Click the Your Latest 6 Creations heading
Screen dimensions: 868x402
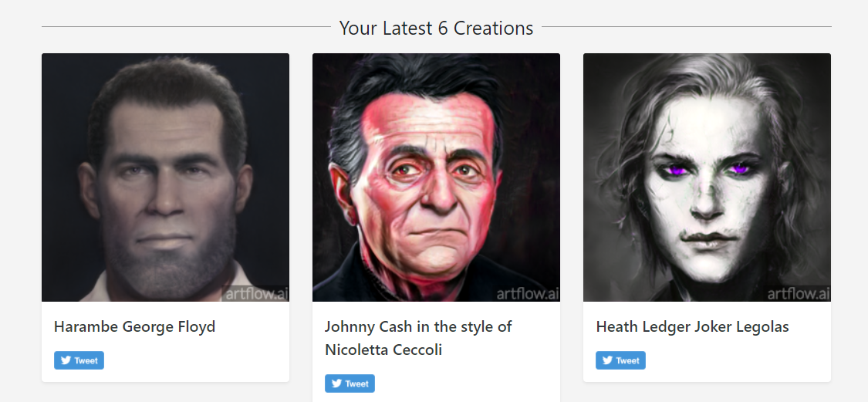pos(436,28)
